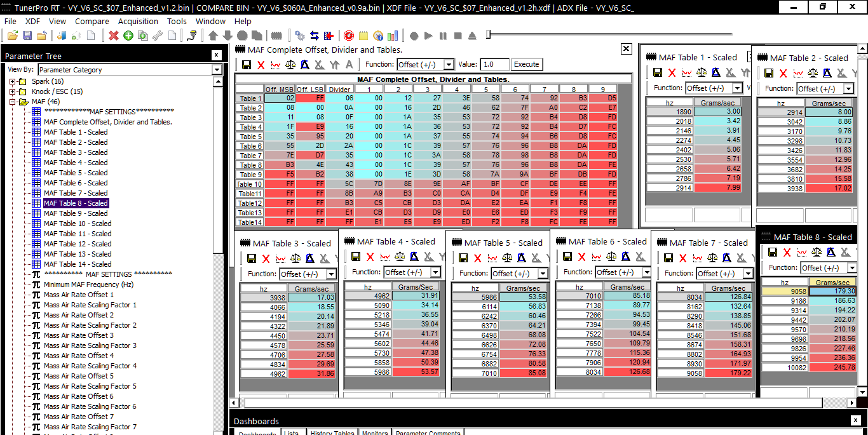Open settings via the gears icon
This screenshot has height=435, width=868.
click(299, 36)
